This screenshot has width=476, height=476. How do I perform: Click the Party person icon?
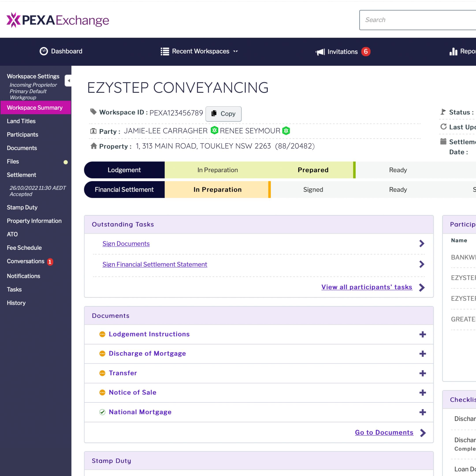tap(93, 131)
